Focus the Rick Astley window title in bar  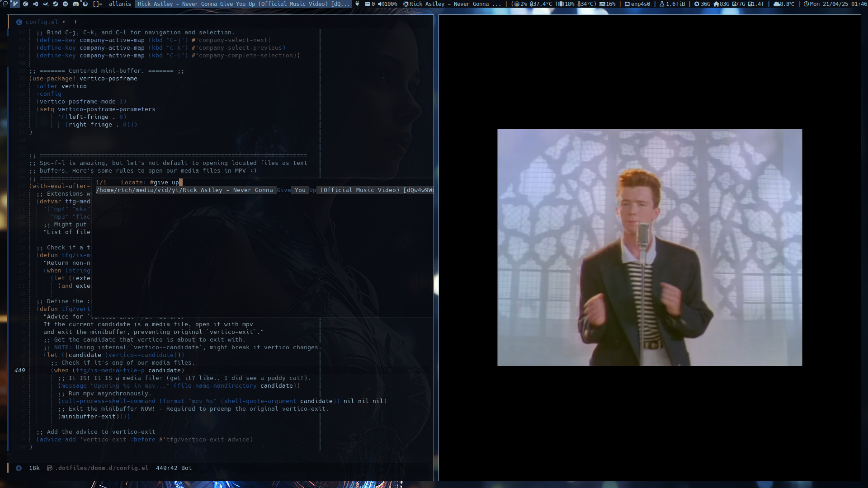pyautogui.click(x=243, y=4)
